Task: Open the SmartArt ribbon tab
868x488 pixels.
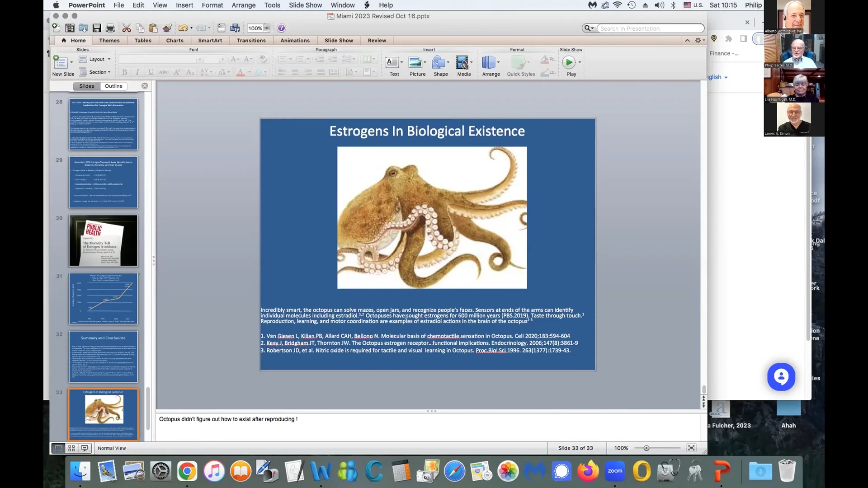Action: (x=210, y=40)
